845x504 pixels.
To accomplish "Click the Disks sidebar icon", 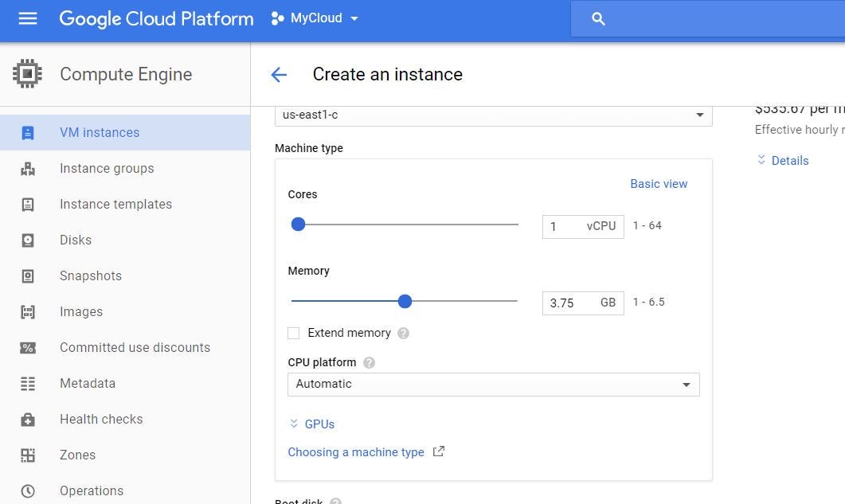I will tap(28, 240).
